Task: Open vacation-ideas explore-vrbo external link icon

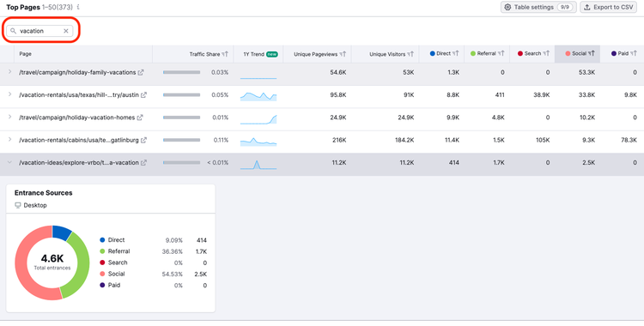Action: click(x=143, y=163)
